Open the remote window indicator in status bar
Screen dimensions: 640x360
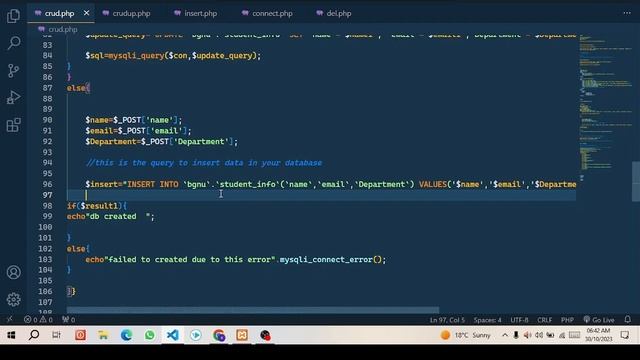click(x=9, y=320)
